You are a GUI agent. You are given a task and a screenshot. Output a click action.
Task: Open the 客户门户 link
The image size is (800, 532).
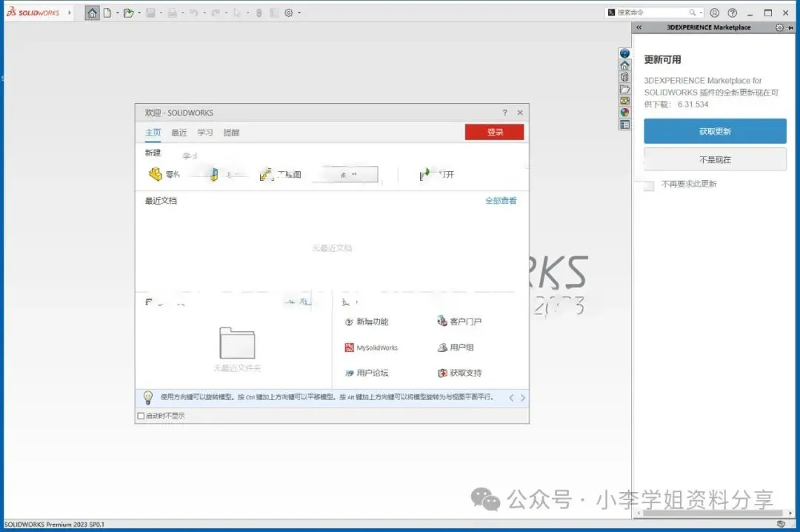pyautogui.click(x=459, y=321)
